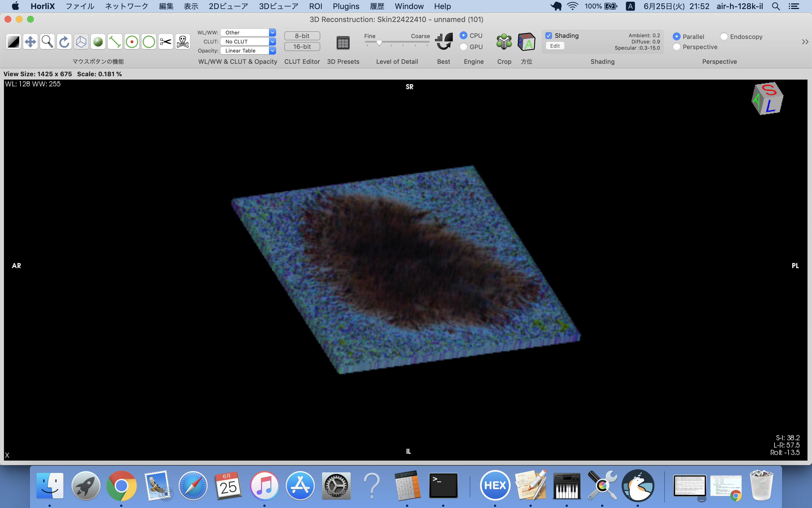Click the orientation cube in the viewer corner
812x508 pixels.
(767, 98)
